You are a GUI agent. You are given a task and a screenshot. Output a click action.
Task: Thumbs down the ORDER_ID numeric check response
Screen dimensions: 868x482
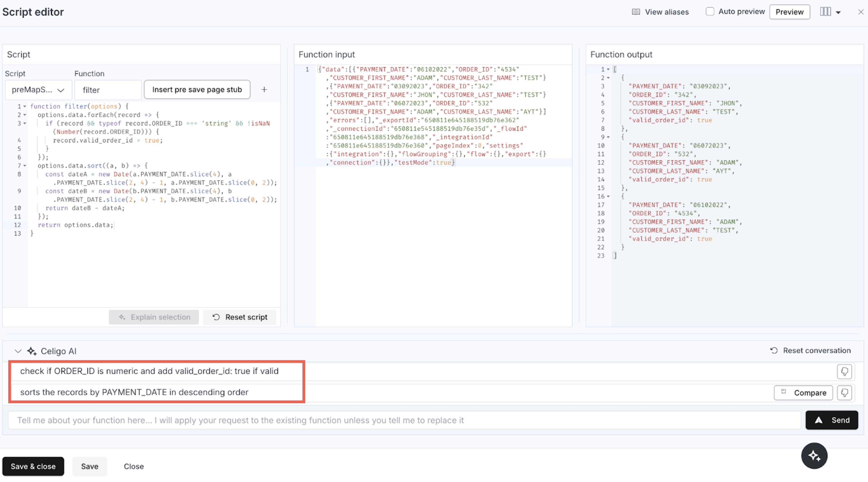(x=844, y=371)
